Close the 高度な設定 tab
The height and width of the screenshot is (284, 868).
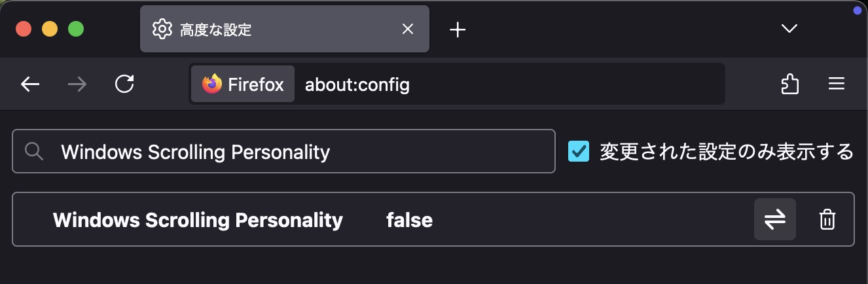click(x=407, y=29)
